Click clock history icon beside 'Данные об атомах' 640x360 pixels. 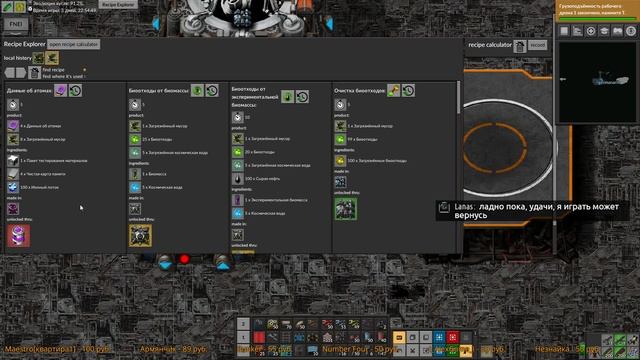point(75,90)
